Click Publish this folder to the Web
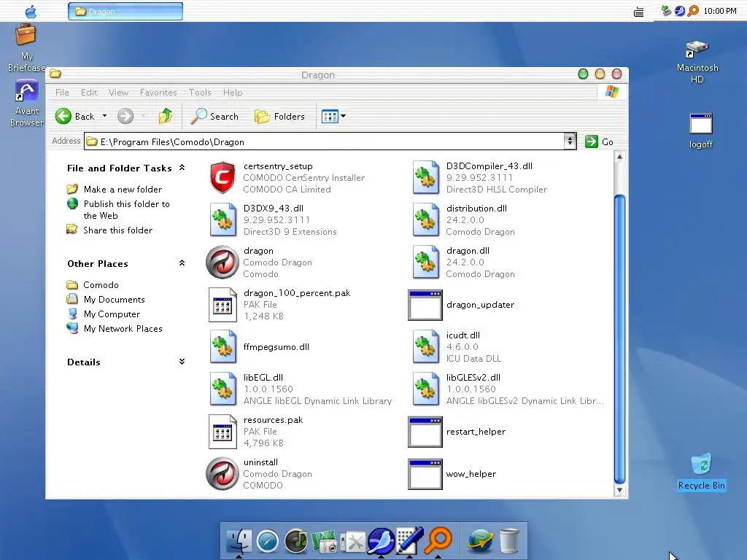The width and height of the screenshot is (747, 560). (x=126, y=209)
